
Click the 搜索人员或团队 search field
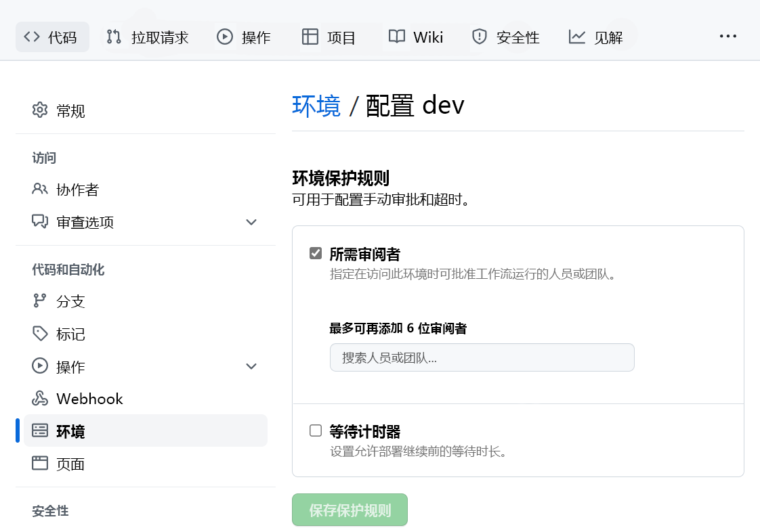point(482,357)
